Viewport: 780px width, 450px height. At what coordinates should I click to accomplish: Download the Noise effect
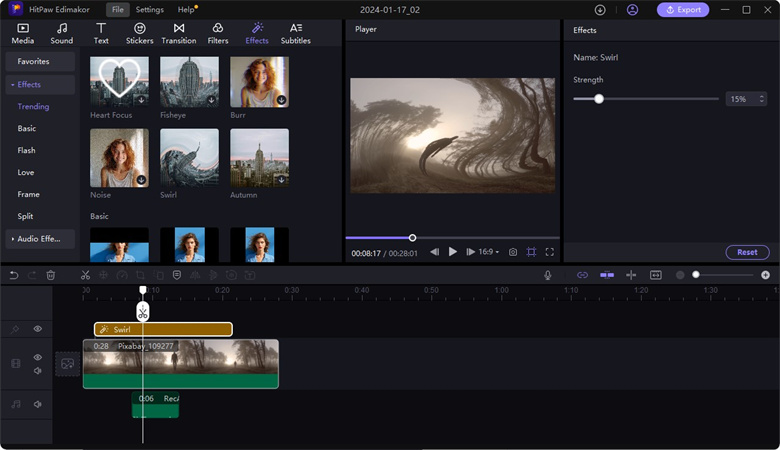coord(141,180)
